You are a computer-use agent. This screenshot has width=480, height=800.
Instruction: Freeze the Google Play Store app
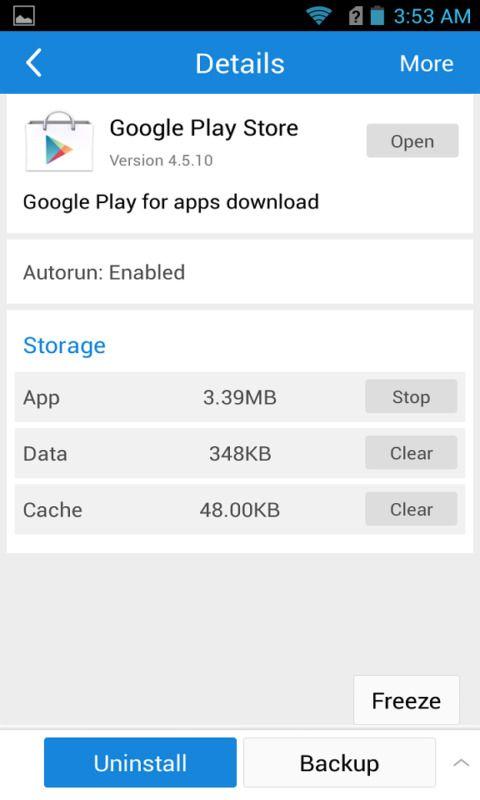click(x=407, y=701)
